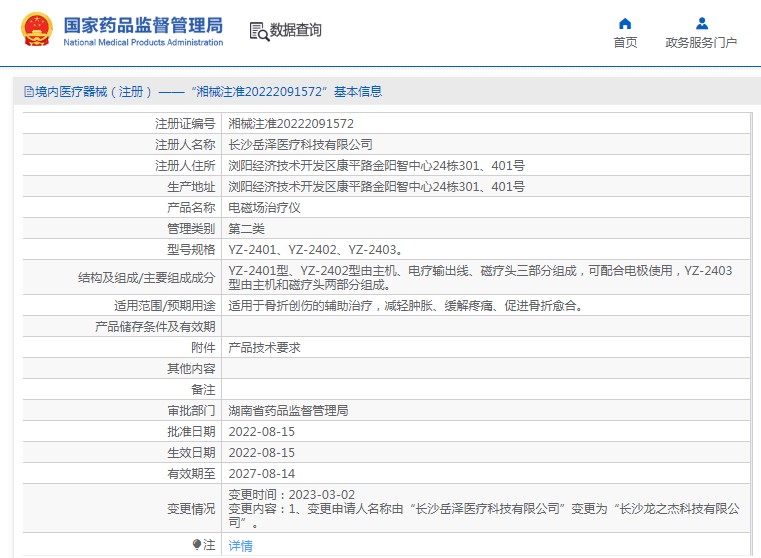This screenshot has width=761, height=558.
Task: Click management category 第二类
Action: pos(246,229)
